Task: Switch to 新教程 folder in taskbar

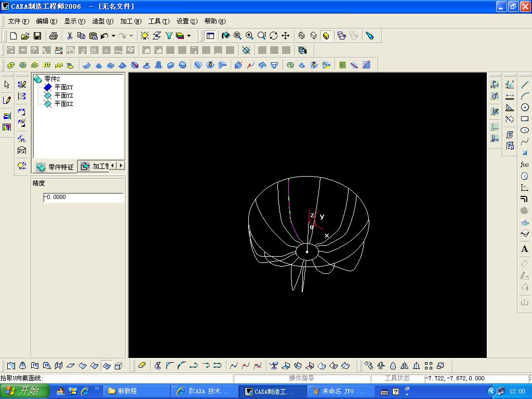Action: 136,391
